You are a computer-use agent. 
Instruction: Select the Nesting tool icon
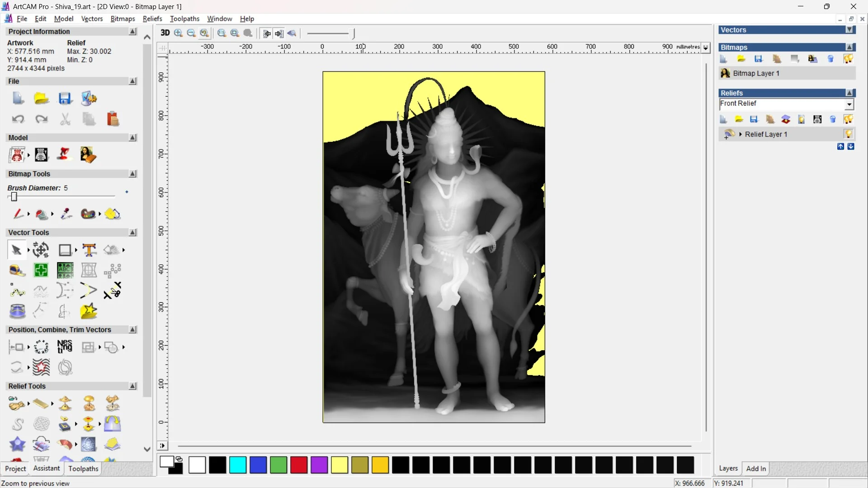click(x=65, y=347)
